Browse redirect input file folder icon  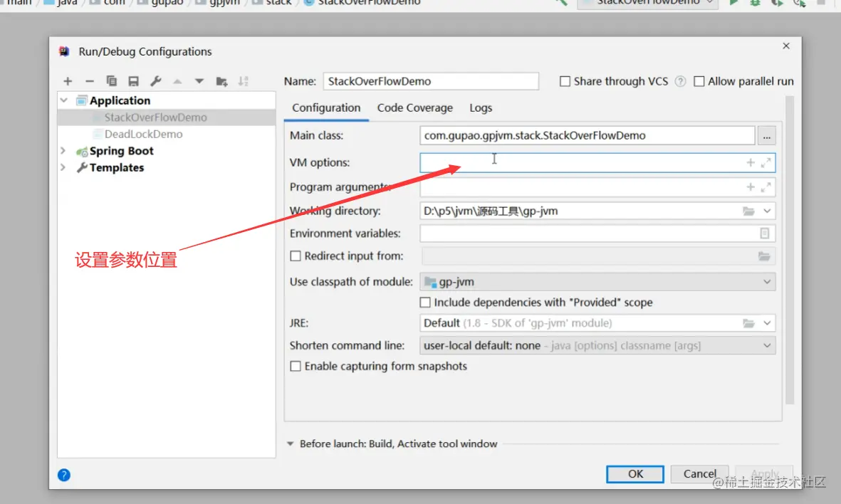[764, 256]
